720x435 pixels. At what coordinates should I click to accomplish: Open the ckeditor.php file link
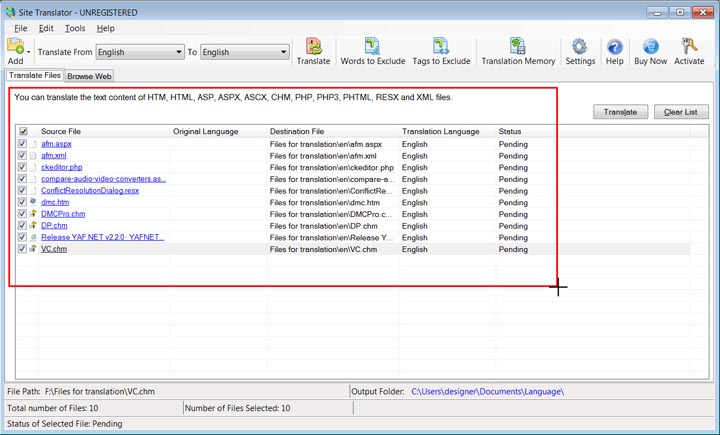[x=61, y=167]
